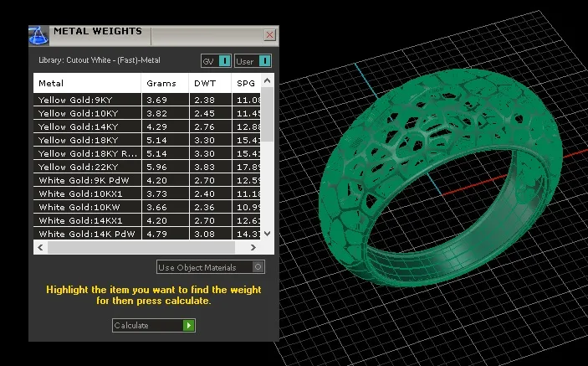588x366 pixels.
Task: Click the vertical scrollbar thumb
Action: (267, 115)
